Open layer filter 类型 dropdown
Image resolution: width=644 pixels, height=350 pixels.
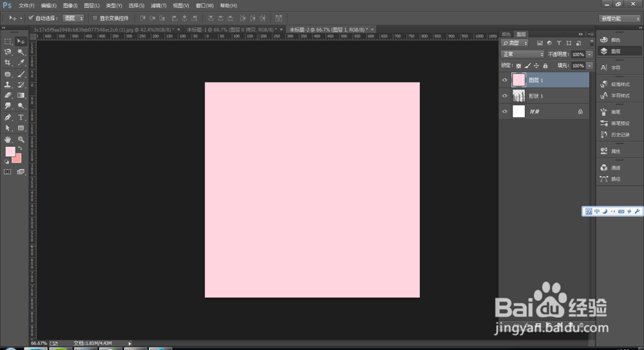pyautogui.click(x=515, y=43)
